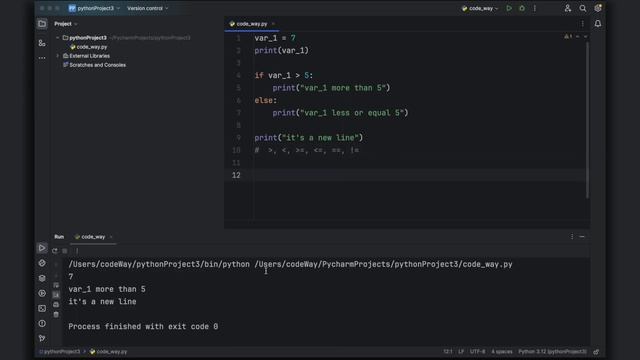Jump to previous highlighted problem arrow

pyautogui.click(x=578, y=37)
